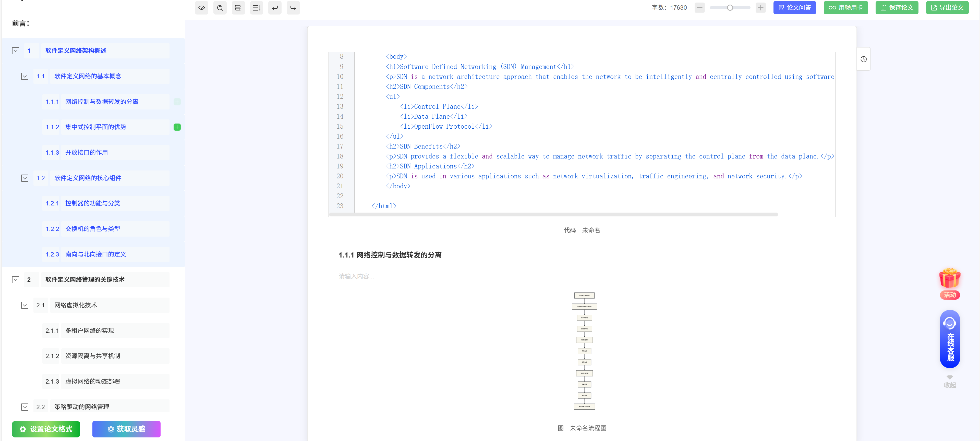
Task: Open the online customer service widget
Action: coord(950,339)
